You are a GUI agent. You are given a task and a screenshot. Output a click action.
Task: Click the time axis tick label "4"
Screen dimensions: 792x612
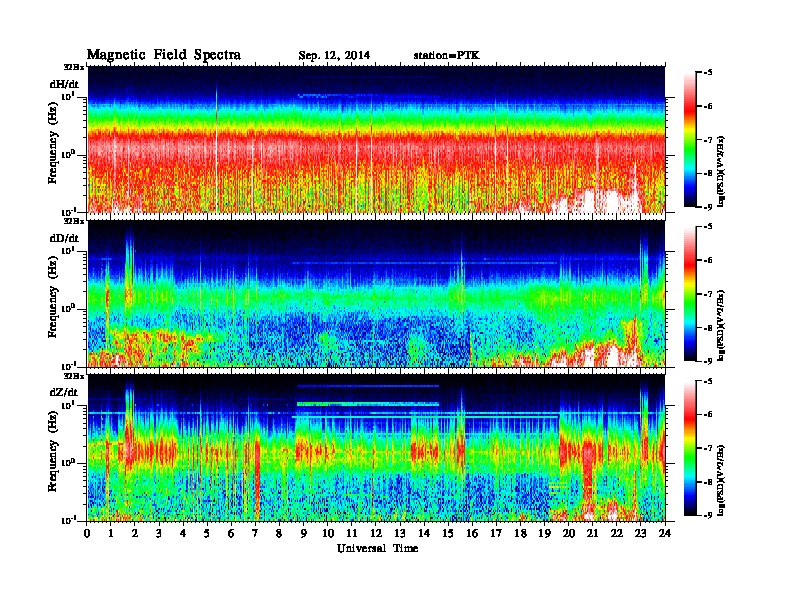pos(183,533)
